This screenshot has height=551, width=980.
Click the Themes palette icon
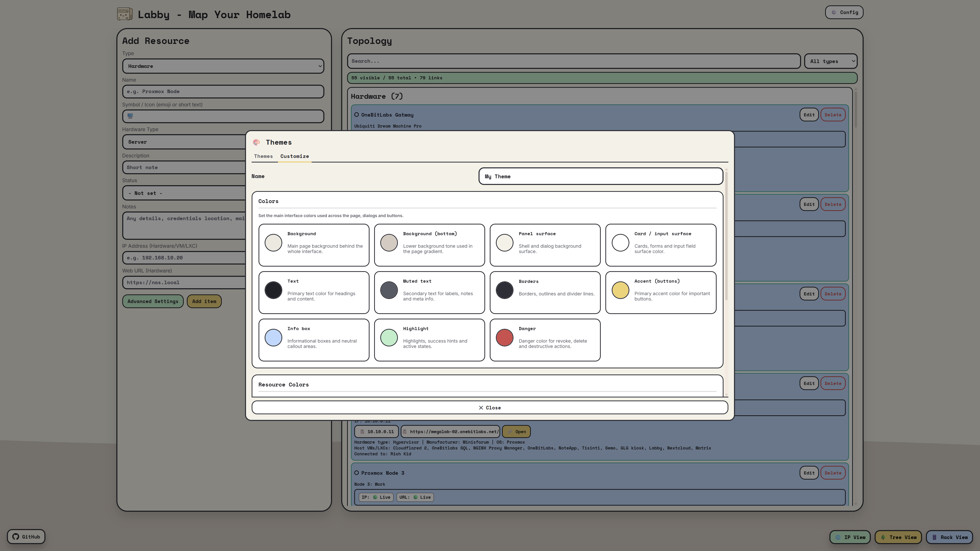(256, 142)
